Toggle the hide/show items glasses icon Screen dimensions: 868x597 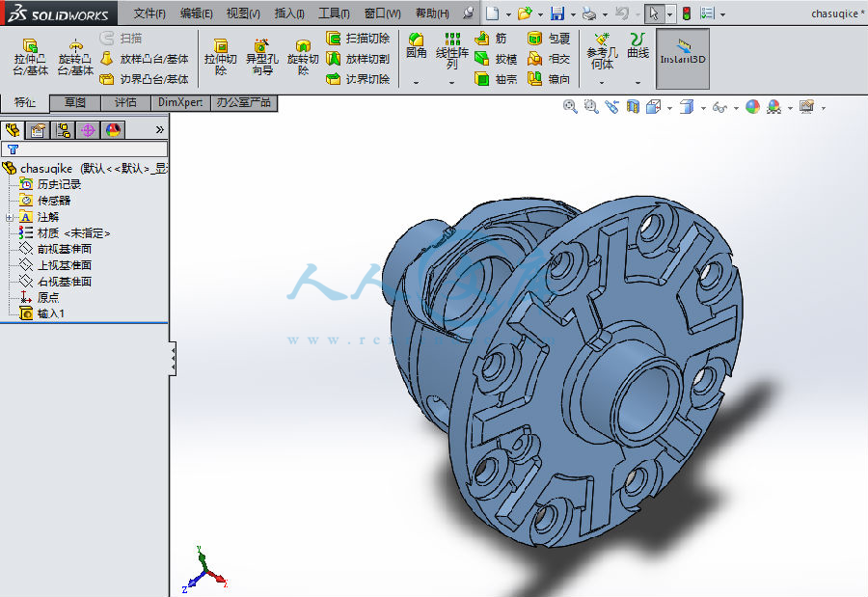[719, 108]
